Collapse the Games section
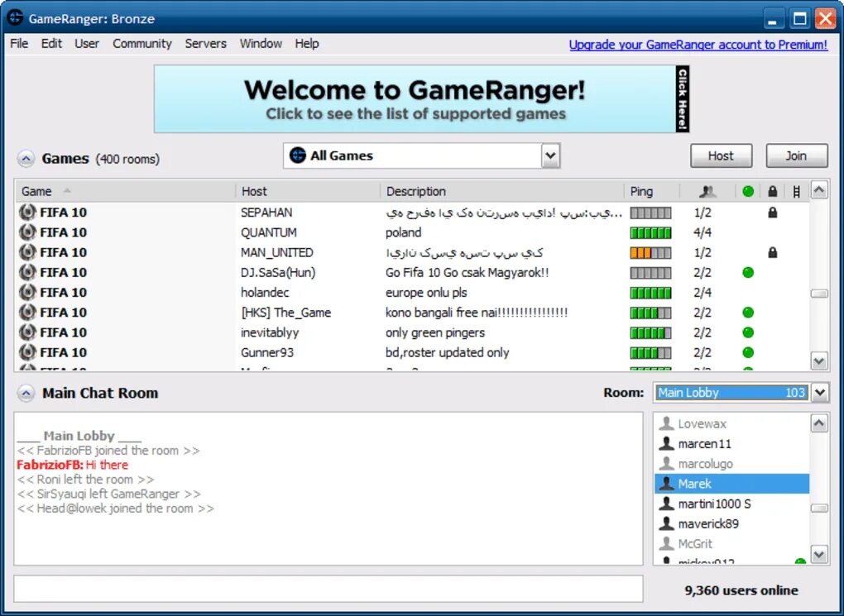 (26, 159)
